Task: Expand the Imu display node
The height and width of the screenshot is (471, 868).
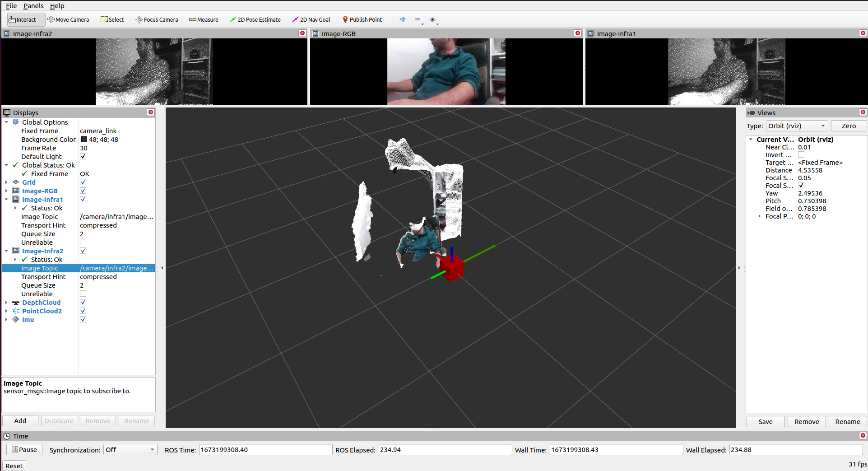Action: click(x=6, y=320)
